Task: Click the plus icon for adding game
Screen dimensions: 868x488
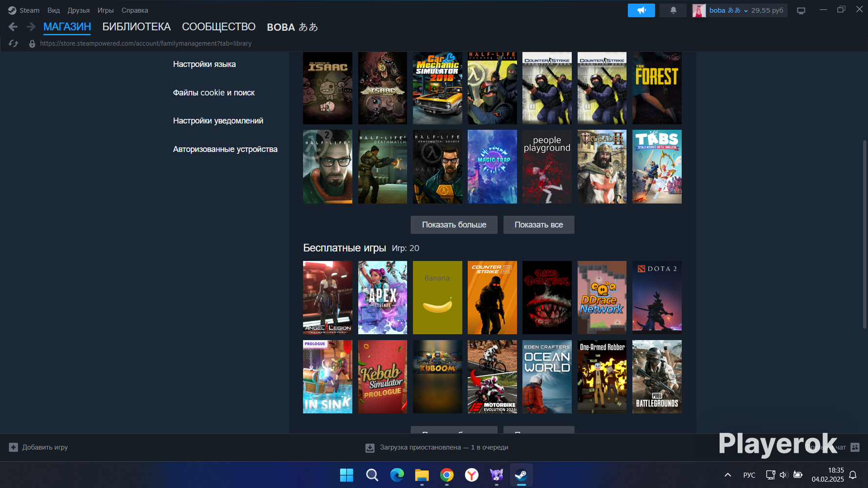Action: pos(14,447)
